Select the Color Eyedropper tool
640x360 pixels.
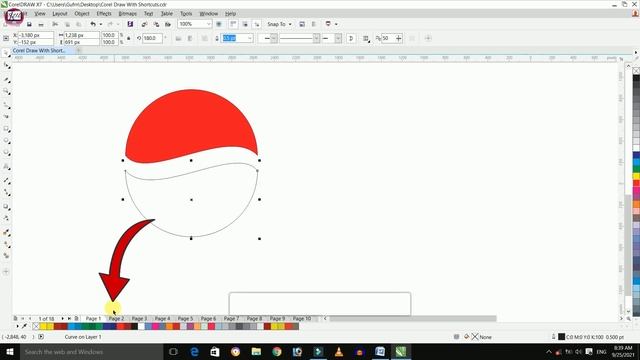6,233
